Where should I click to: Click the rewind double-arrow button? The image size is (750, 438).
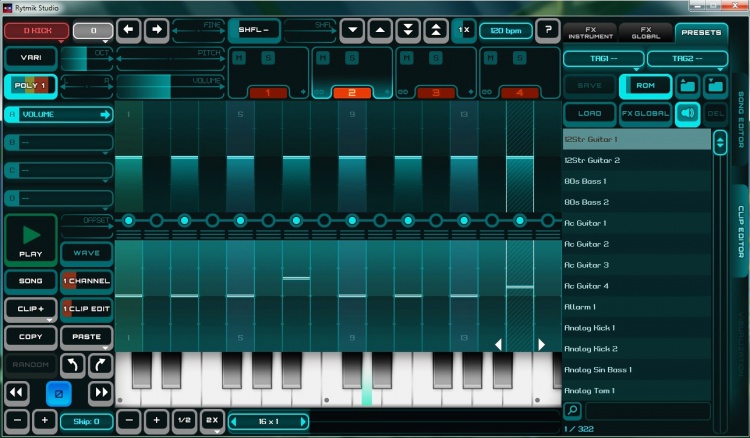tap(17, 392)
